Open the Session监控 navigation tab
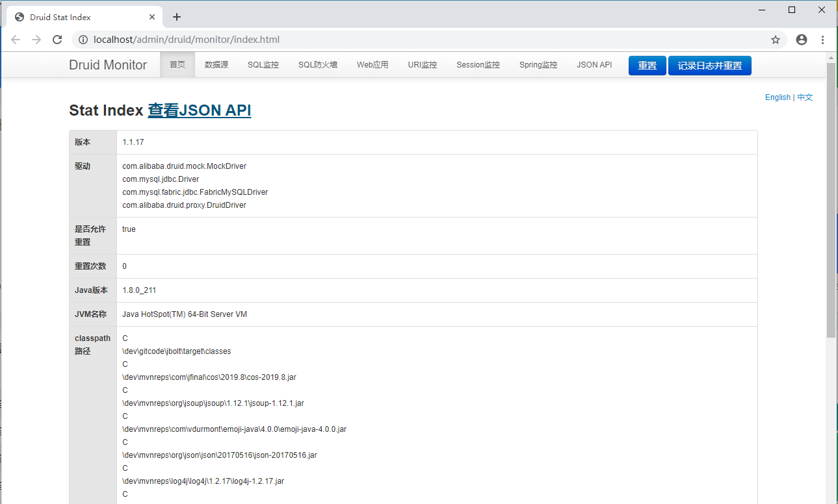 [x=478, y=65]
